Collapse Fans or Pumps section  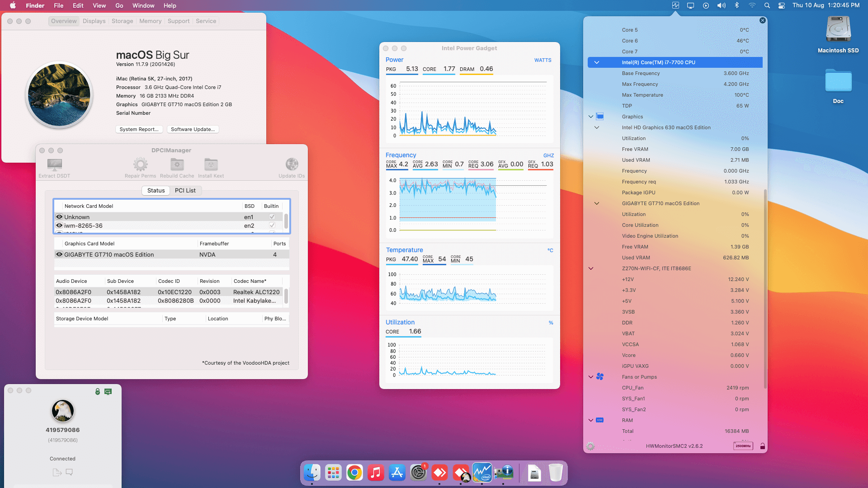[590, 377]
